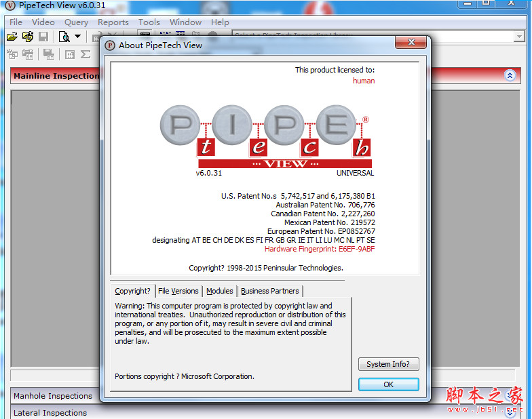Click the print preview magnifier icon
Viewport: 532px width, 419px height.
(64, 37)
